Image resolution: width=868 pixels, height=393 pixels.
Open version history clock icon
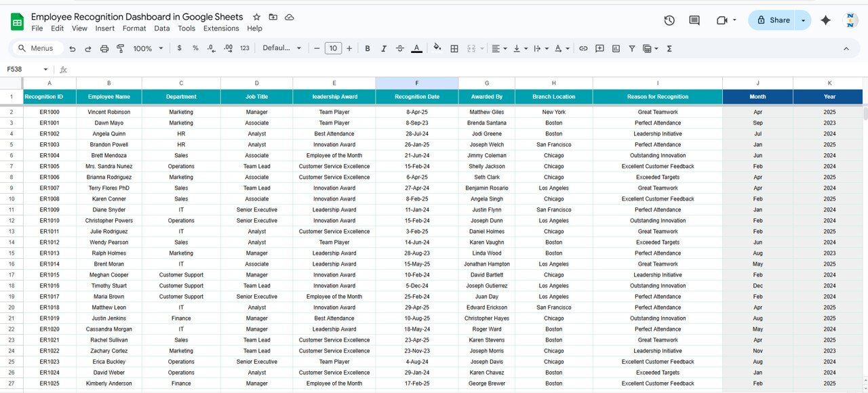pos(669,20)
